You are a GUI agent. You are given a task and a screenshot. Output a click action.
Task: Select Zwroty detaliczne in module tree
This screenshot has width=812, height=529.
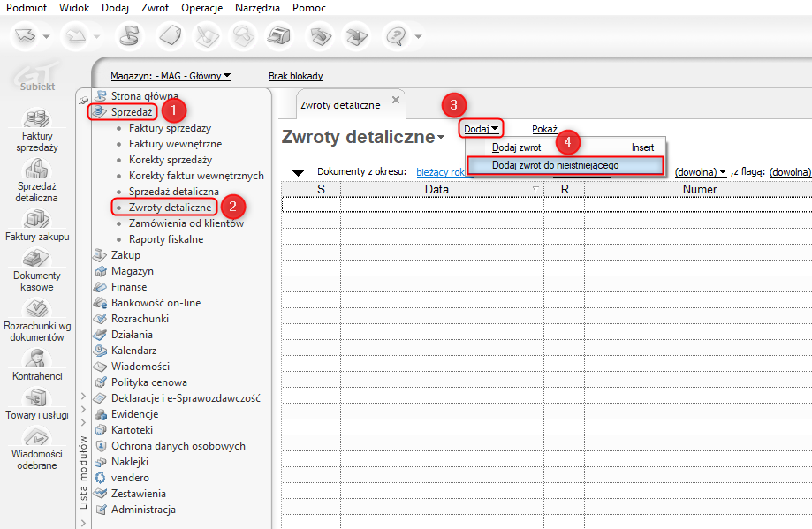(x=170, y=208)
